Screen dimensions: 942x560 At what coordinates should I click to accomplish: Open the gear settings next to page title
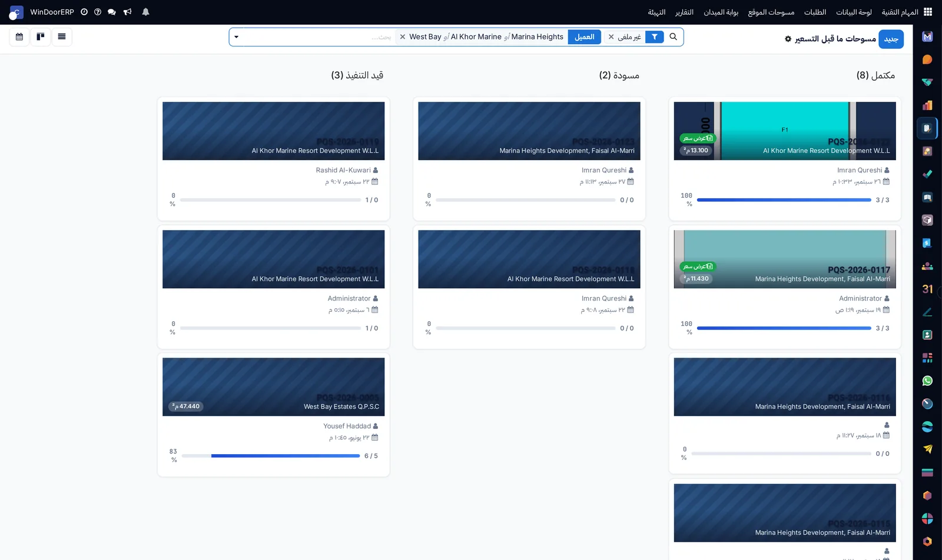pos(788,39)
